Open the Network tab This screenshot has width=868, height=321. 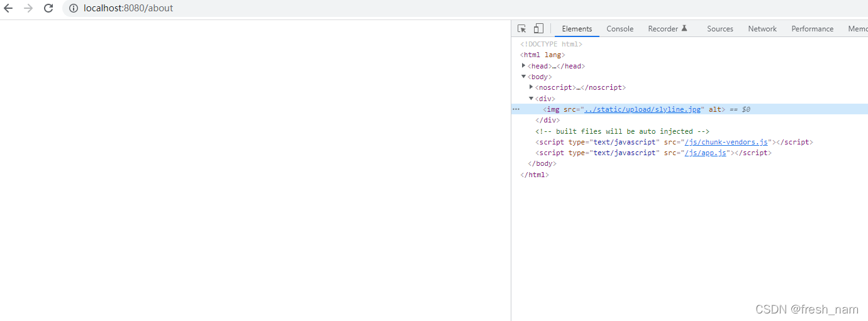[x=762, y=29]
